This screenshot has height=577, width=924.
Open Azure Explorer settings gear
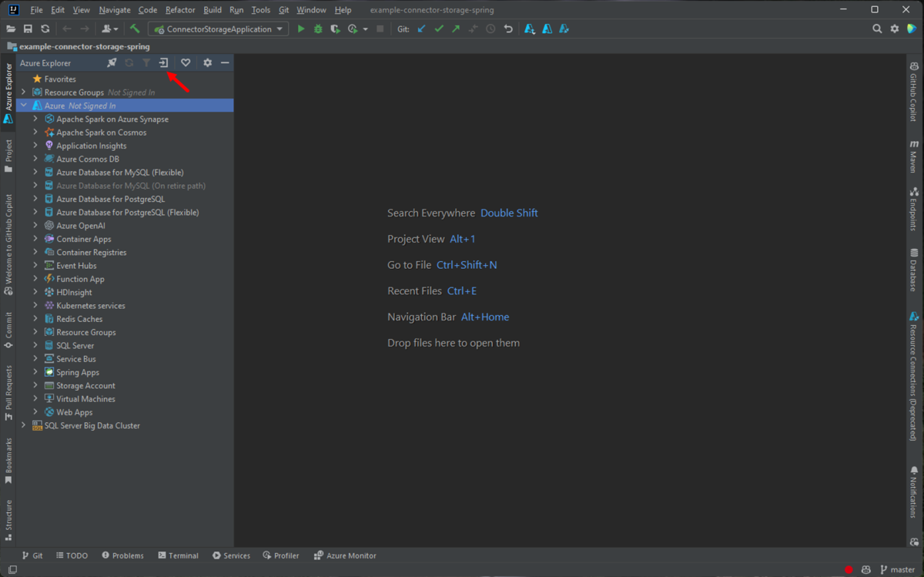206,62
